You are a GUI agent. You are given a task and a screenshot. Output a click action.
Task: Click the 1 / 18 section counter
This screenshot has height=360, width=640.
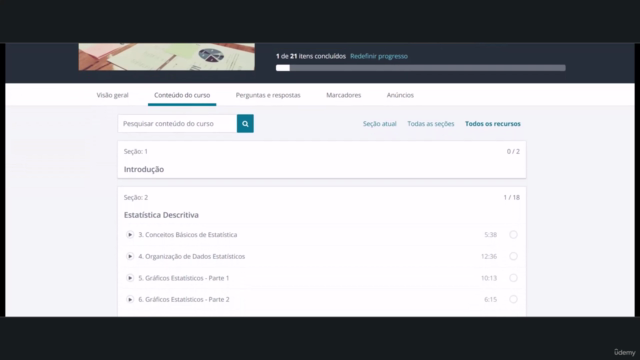pos(511,198)
